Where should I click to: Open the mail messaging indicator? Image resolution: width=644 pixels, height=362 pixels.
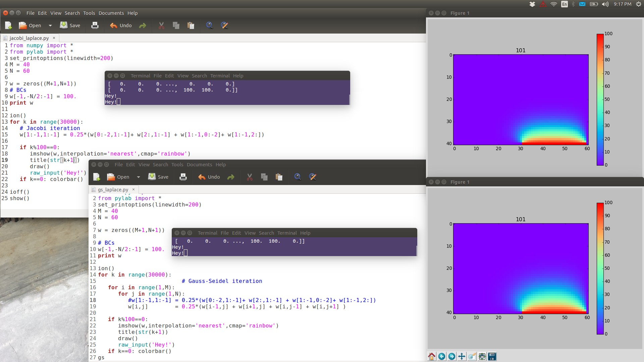point(582,4)
